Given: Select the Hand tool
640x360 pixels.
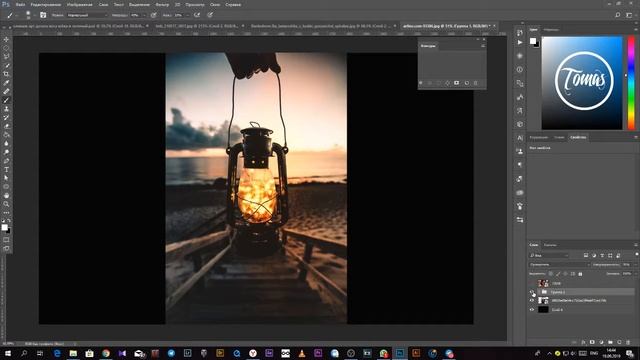Looking at the screenshot, I should (x=6, y=196).
